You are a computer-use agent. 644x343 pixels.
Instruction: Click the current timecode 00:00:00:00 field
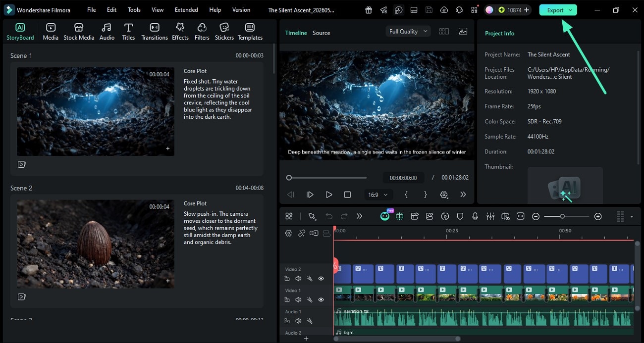click(x=403, y=178)
